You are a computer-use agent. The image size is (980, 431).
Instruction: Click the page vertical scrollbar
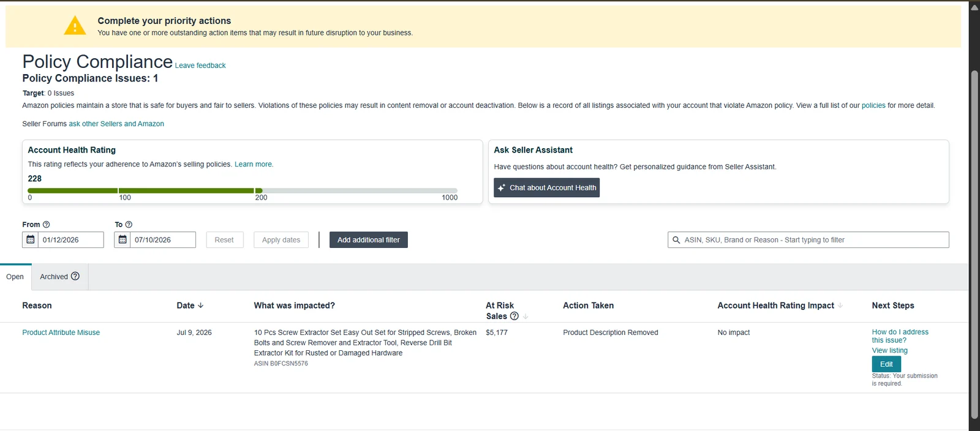[974, 245]
